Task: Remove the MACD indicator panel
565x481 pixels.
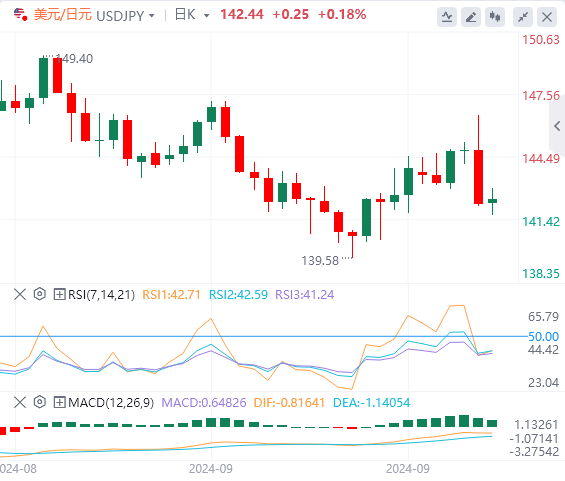Action: [x=20, y=402]
